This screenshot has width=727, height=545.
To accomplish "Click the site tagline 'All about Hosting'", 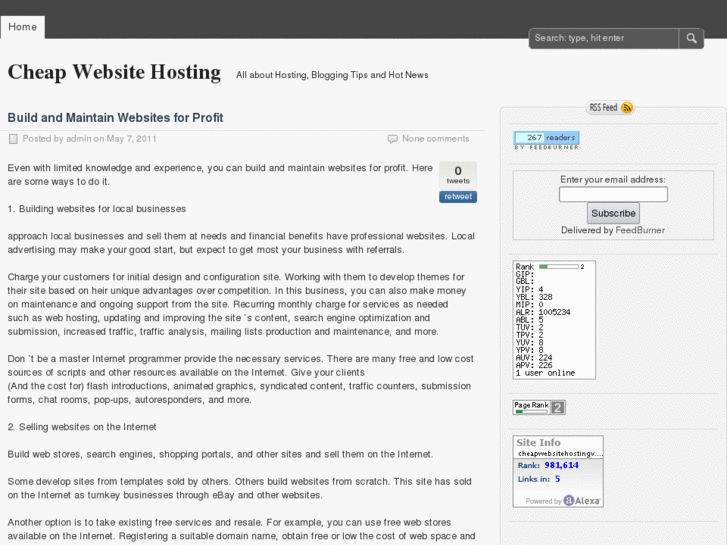I will pos(332,75).
